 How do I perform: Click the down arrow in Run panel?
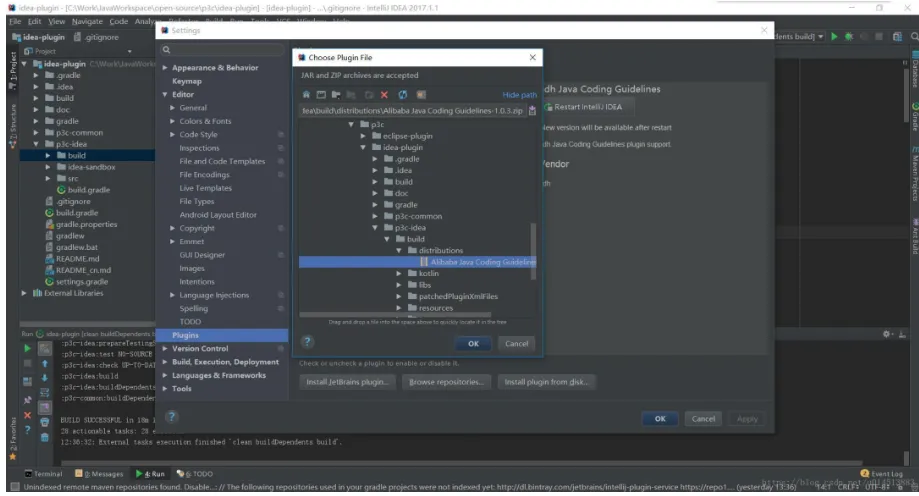click(x=45, y=378)
